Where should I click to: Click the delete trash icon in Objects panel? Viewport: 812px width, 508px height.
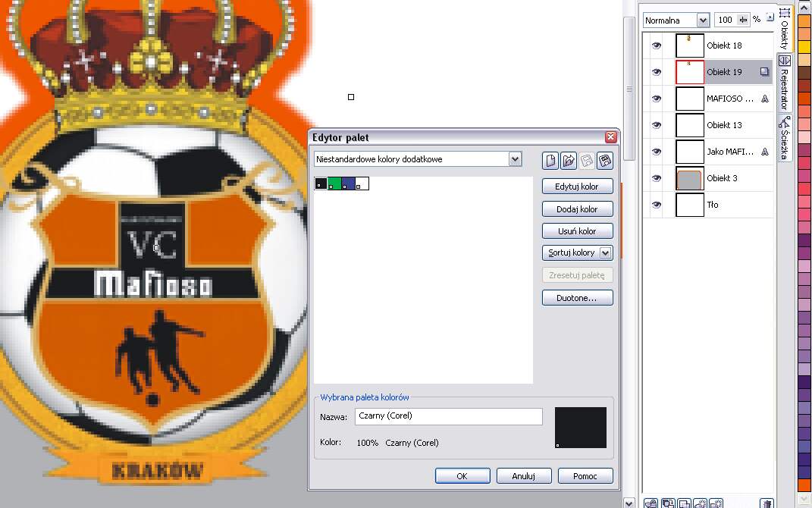[x=767, y=503]
